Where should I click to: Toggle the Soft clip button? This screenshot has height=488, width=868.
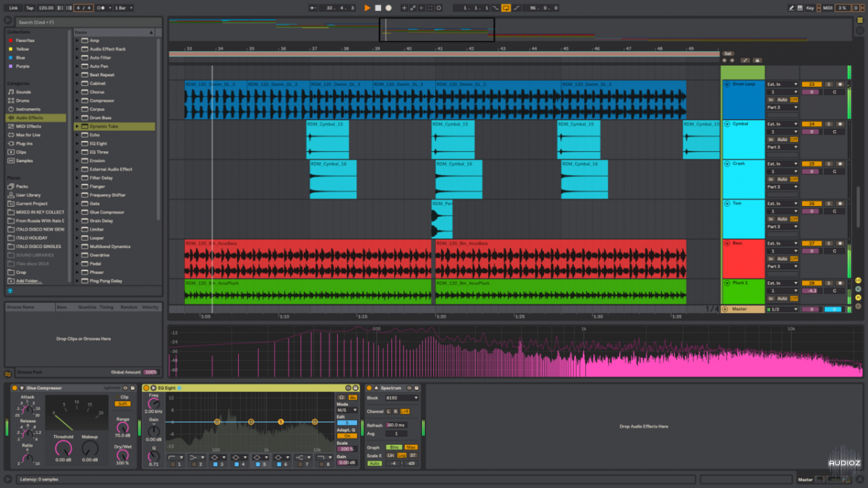(x=124, y=404)
